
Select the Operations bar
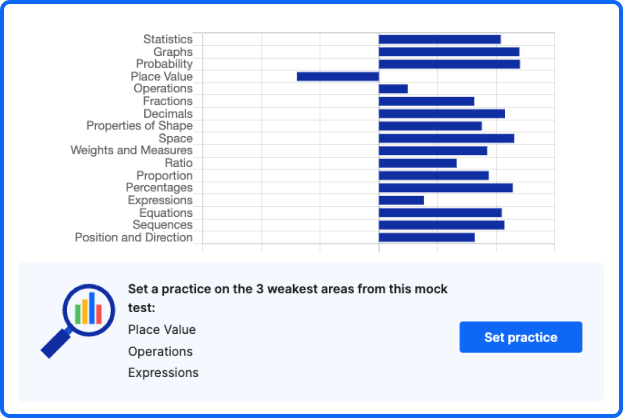point(393,89)
